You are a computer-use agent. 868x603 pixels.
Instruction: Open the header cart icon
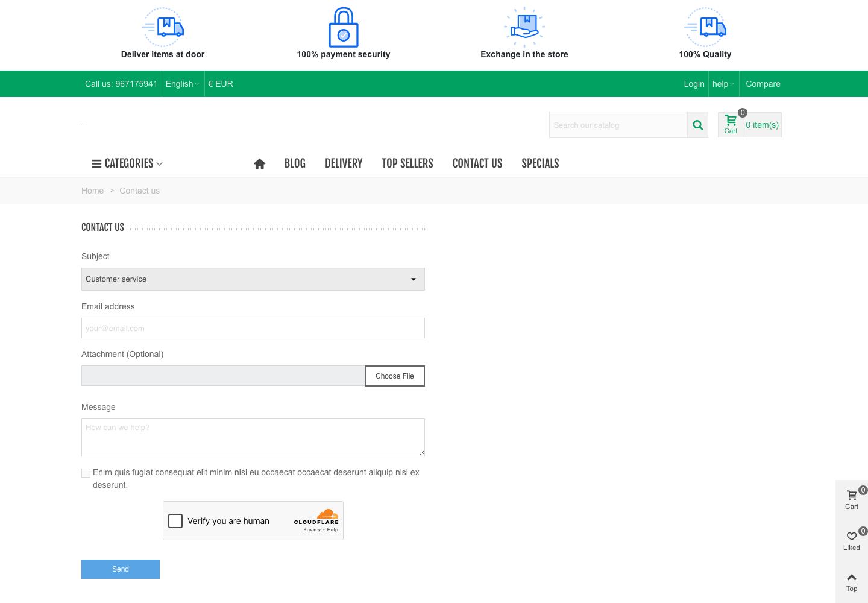[731, 125]
